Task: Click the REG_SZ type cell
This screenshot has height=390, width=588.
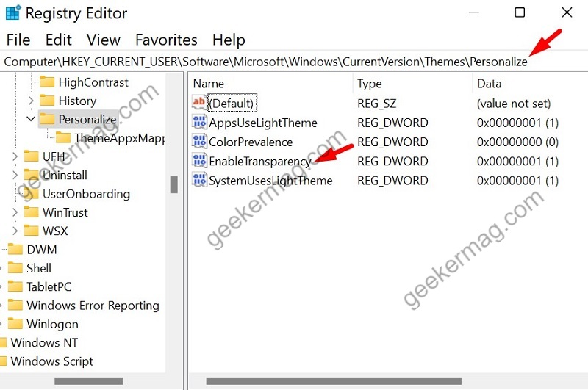Action: 376,104
